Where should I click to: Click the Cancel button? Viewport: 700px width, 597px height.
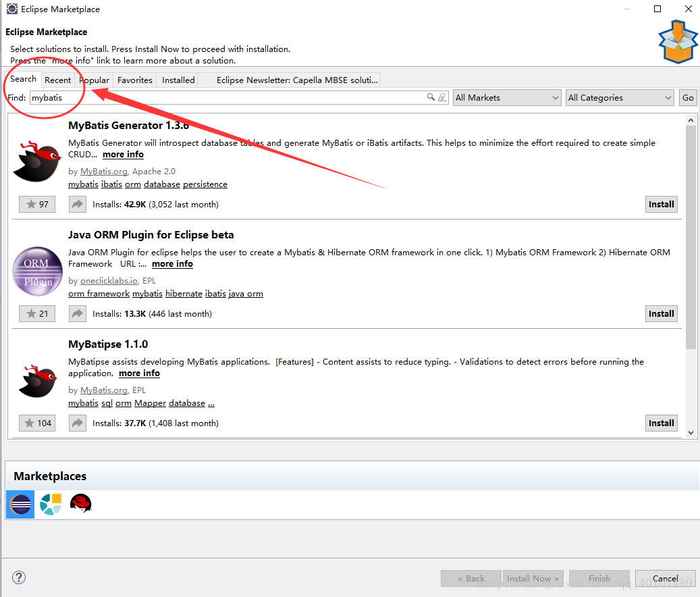[x=665, y=578]
